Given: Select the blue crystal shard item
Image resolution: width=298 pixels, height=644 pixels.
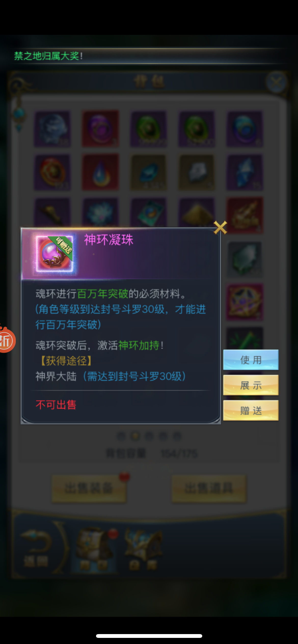Looking at the screenshot, I should click(245, 172).
